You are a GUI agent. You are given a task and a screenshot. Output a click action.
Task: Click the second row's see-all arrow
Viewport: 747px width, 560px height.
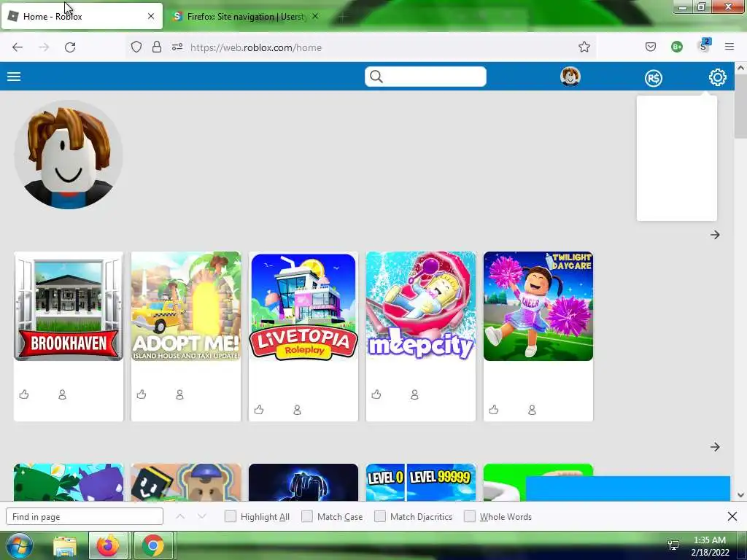pos(715,447)
